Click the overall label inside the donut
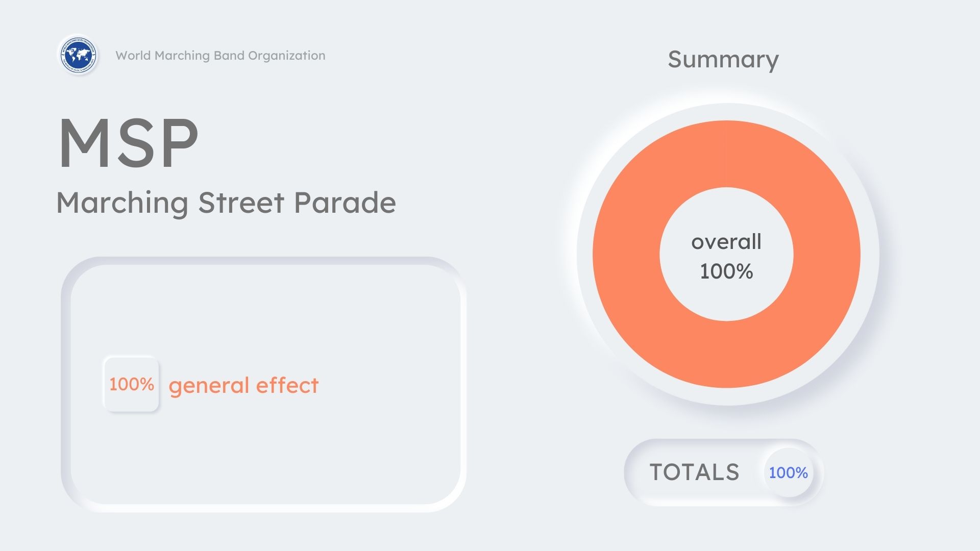The width and height of the screenshot is (980, 551). tap(726, 242)
